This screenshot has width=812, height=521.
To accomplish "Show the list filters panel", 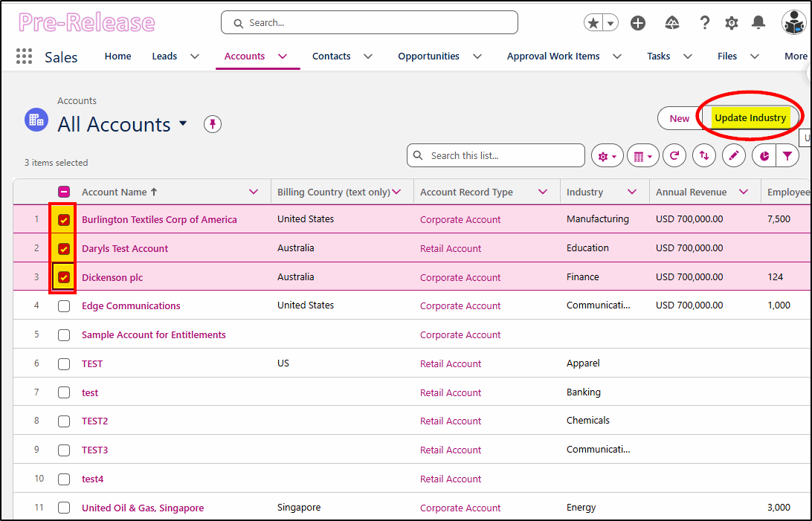I will point(787,156).
